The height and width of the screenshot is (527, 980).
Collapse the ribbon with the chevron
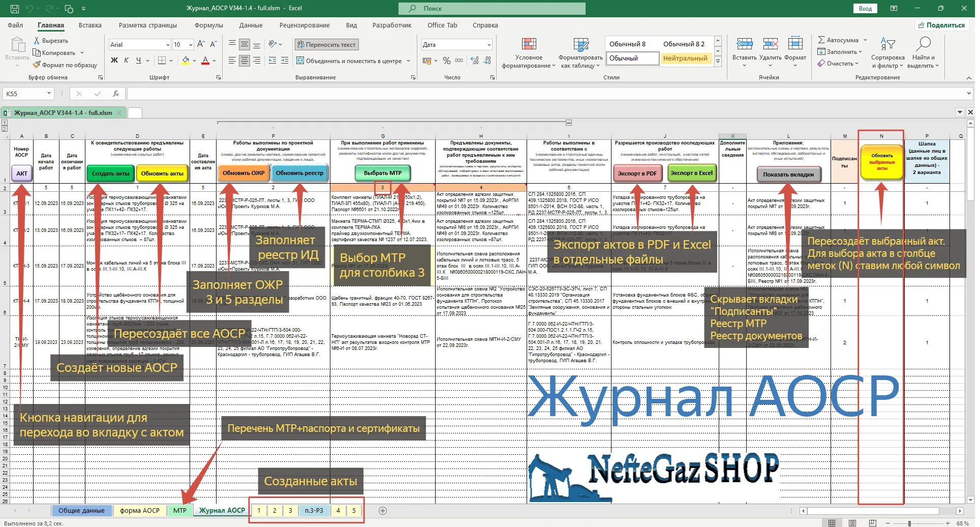pos(969,78)
